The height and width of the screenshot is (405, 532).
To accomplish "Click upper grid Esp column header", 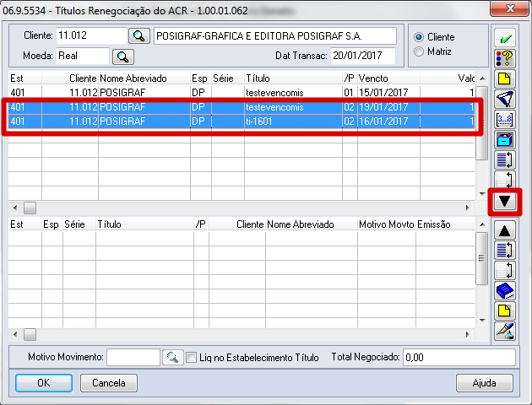I will [x=200, y=78].
